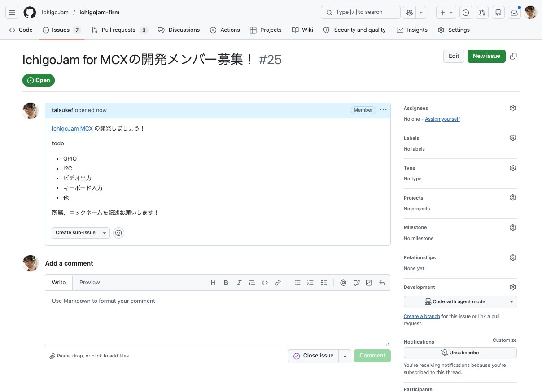Unsubscribe from issue notifications
Viewport: 542px width, 392px height.
click(x=460, y=353)
